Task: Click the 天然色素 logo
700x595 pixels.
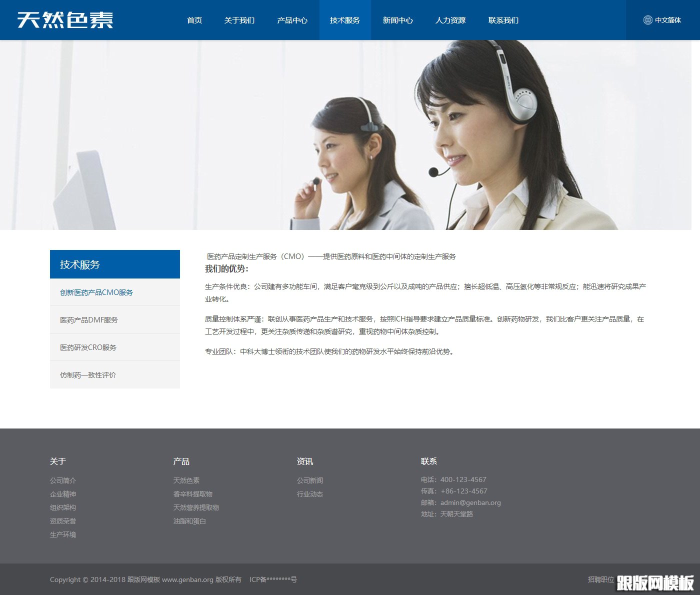Action: pos(65,20)
